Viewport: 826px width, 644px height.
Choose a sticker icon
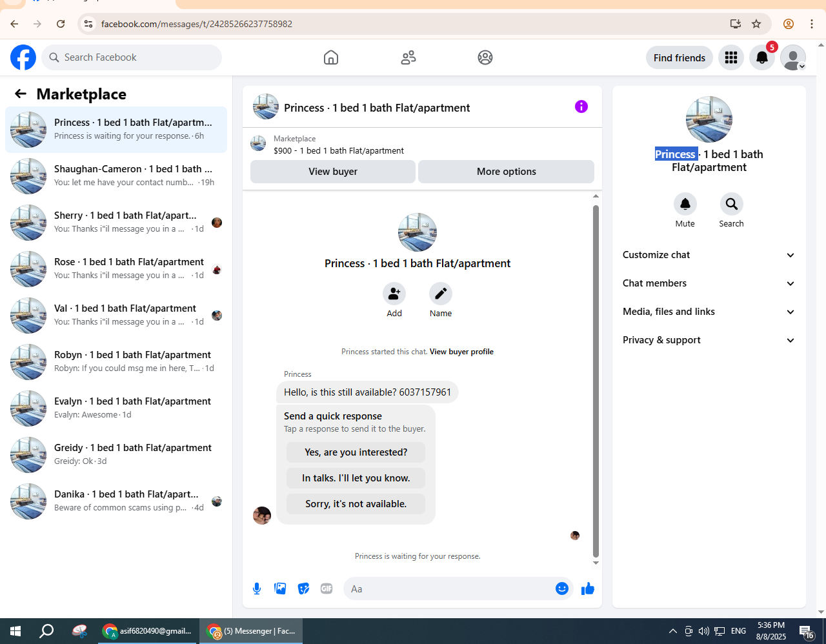point(303,589)
